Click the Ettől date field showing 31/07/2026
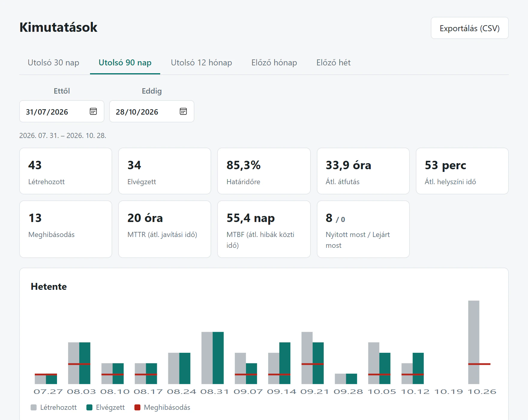The height and width of the screenshot is (420, 528). 62,111
